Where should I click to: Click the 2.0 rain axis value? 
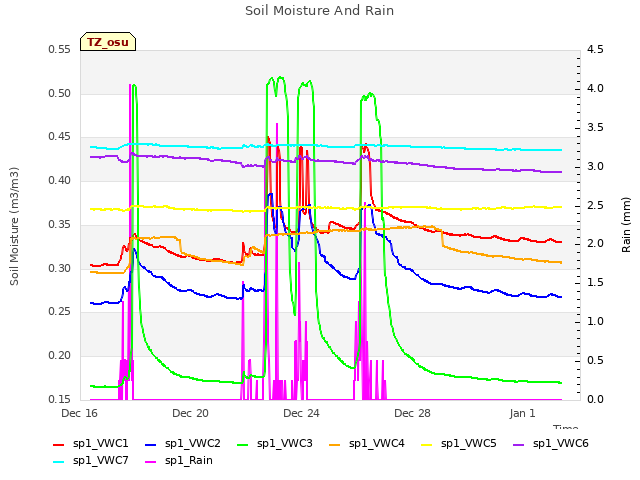[x=595, y=244]
